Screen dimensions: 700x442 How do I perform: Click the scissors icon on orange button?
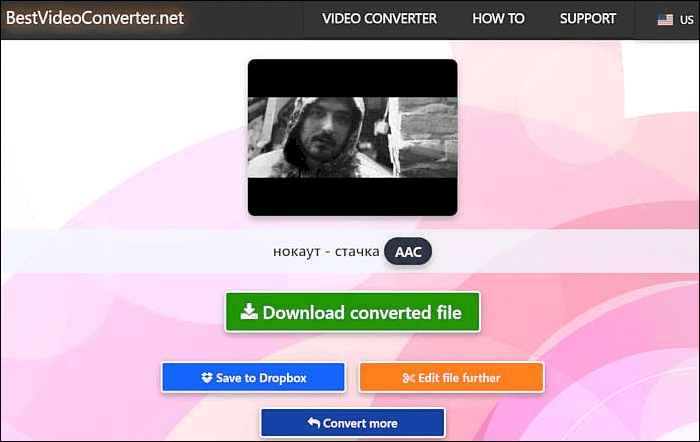[x=408, y=378]
